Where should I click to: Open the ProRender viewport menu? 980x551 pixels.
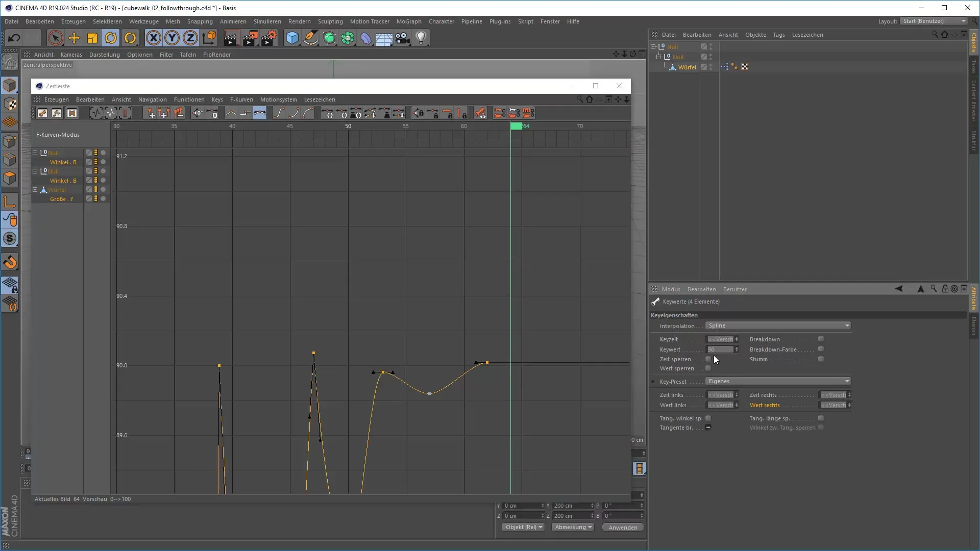point(216,55)
